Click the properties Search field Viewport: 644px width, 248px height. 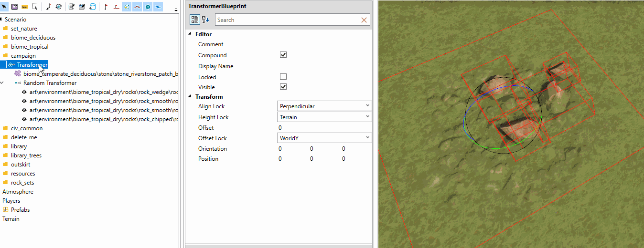(x=287, y=20)
